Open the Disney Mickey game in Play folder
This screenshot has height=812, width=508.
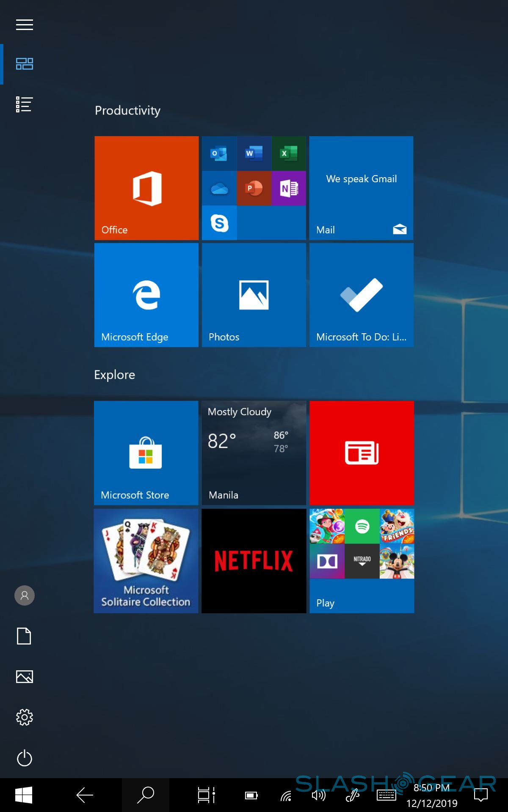pyautogui.click(x=397, y=561)
